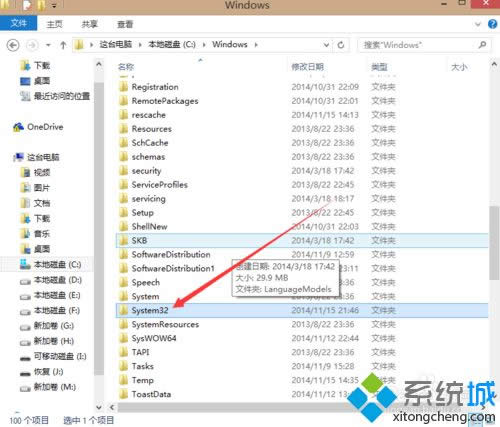The width and height of the screenshot is (500, 427).
Task: Select the TAPI folder name
Action: [140, 352]
